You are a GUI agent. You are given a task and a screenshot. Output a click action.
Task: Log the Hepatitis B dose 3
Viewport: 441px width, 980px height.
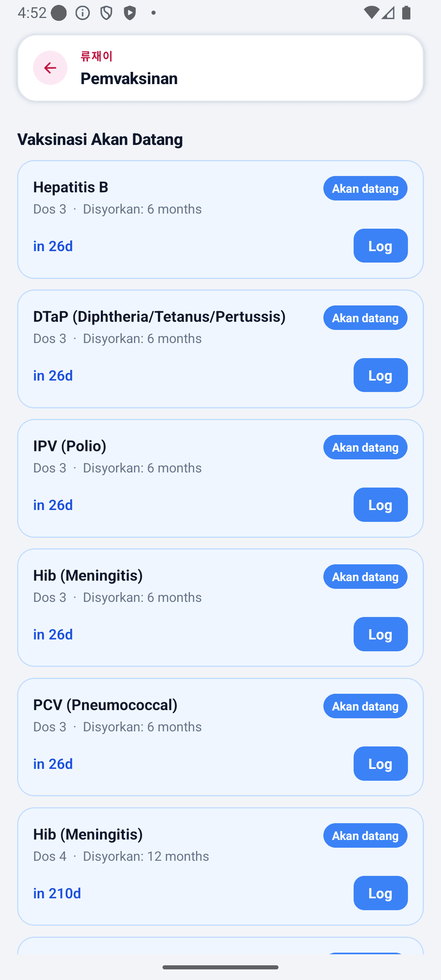click(x=381, y=246)
